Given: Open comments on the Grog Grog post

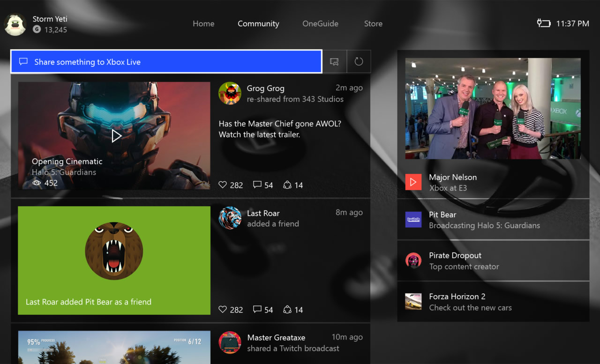Looking at the screenshot, I should (x=257, y=185).
